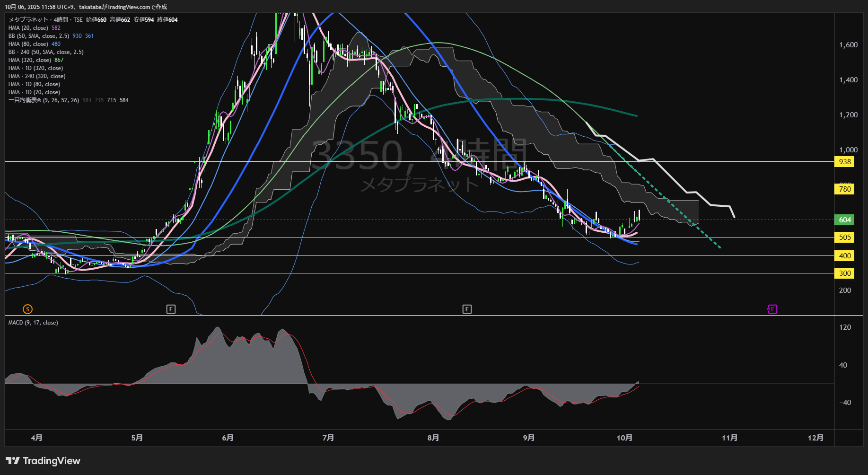
Task: Click the yellow 400 price label
Action: tap(844, 256)
